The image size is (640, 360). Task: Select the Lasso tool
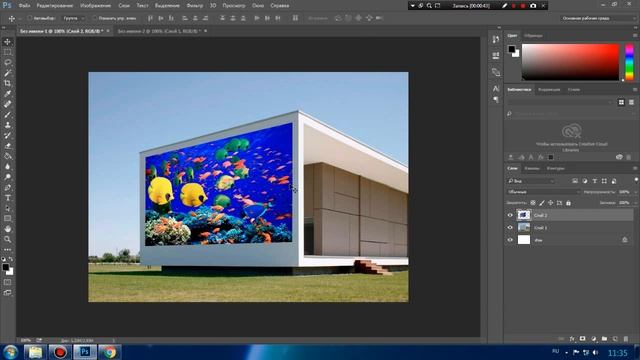coord(7,62)
